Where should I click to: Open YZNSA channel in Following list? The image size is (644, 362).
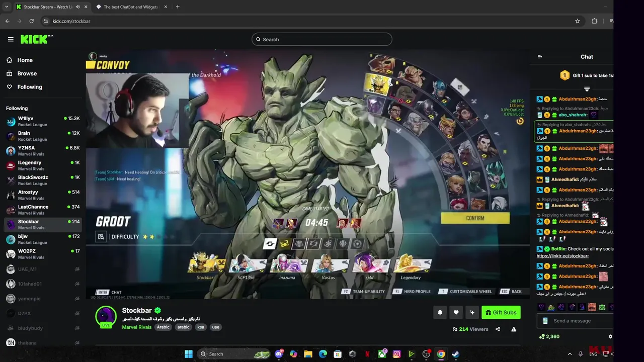point(43,151)
